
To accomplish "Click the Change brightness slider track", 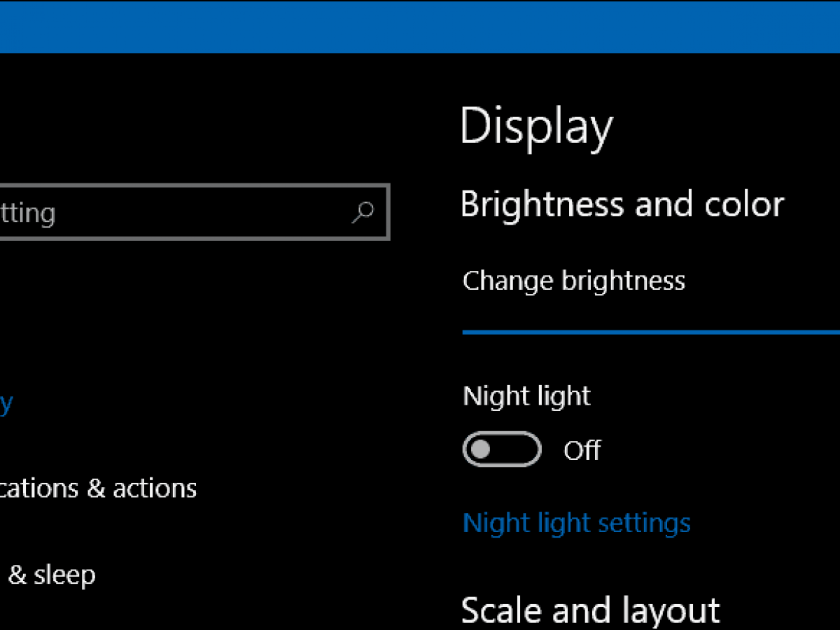I will click(x=651, y=332).
